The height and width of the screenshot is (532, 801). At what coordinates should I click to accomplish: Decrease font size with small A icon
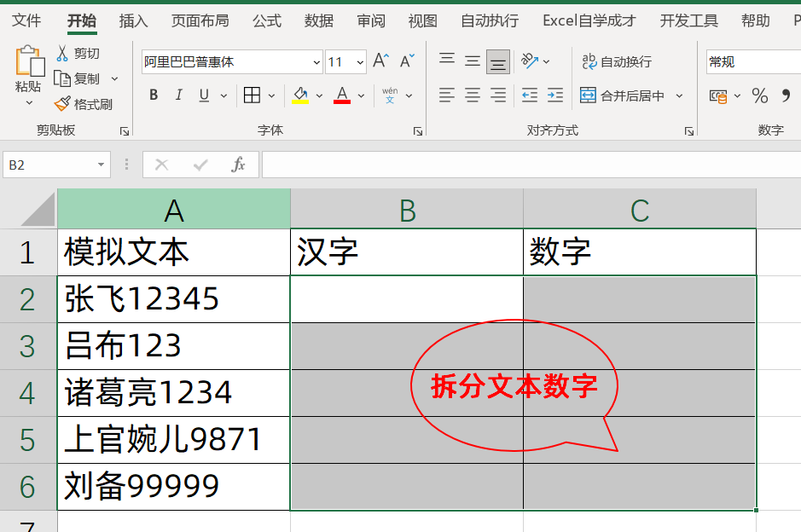point(407,61)
